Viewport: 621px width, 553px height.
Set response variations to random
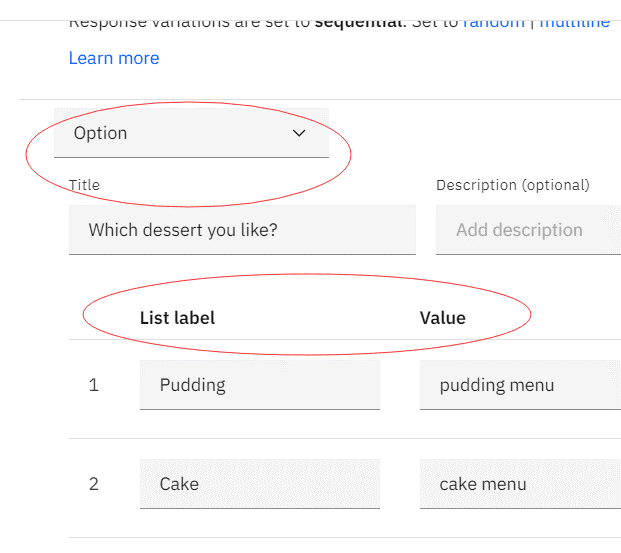pyautogui.click(x=493, y=21)
